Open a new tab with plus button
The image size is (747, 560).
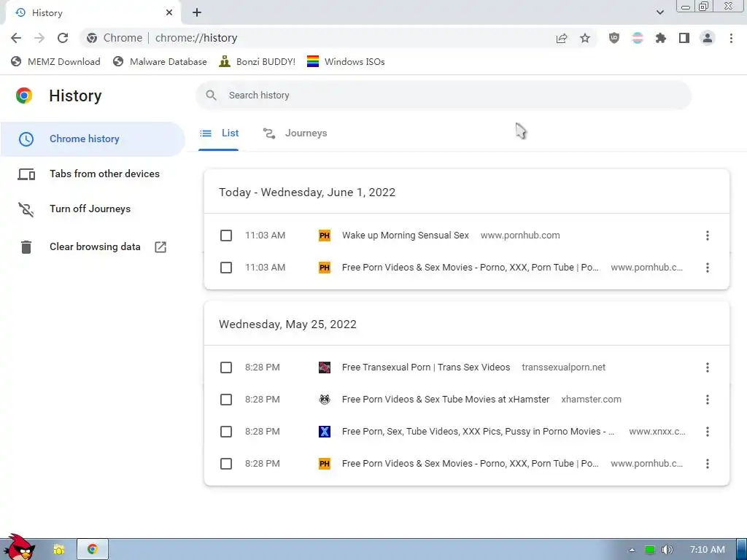coord(197,13)
